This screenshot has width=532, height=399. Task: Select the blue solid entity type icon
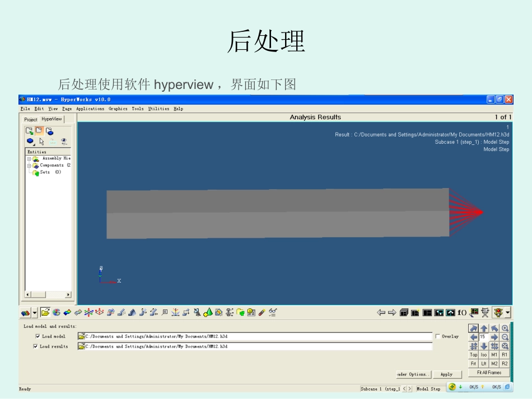point(31,141)
